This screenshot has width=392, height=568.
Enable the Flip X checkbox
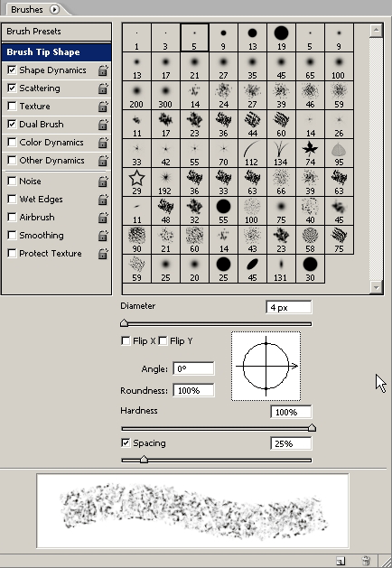tap(126, 340)
